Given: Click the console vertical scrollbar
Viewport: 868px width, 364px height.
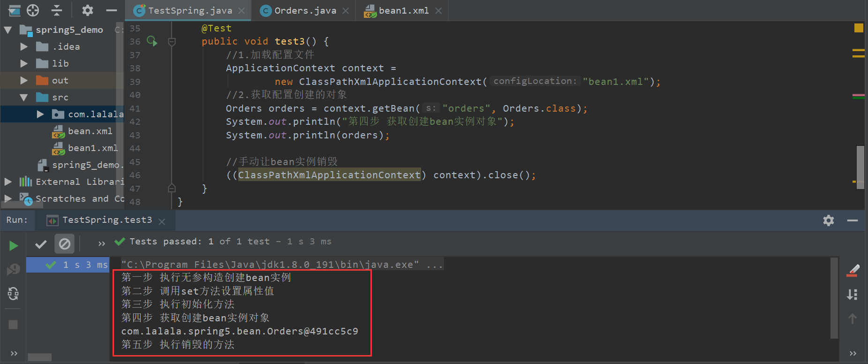Looking at the screenshot, I should [x=834, y=297].
